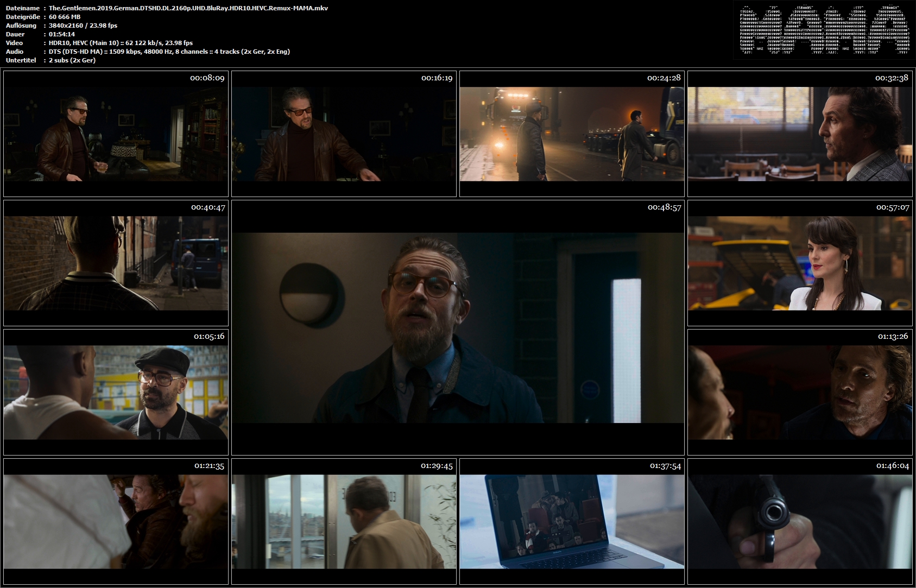The height and width of the screenshot is (588, 916).
Task: Open the frame stamped 01:13:26
Action: 800,392
